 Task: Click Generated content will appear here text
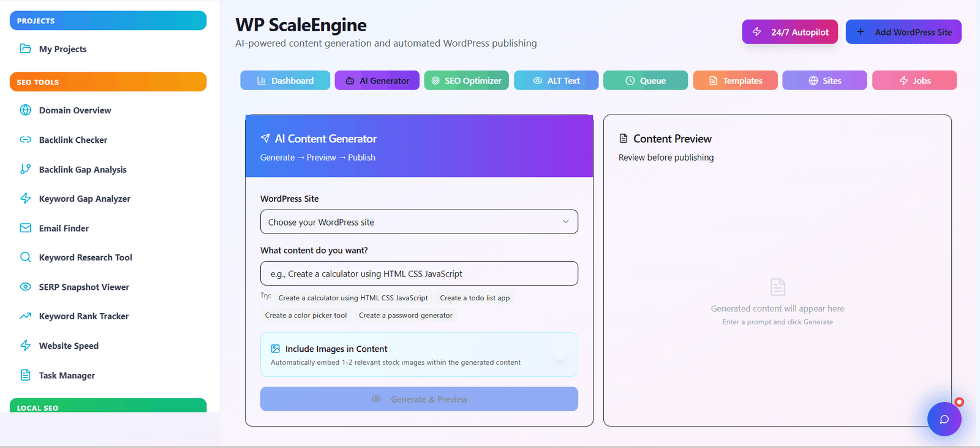[777, 308]
